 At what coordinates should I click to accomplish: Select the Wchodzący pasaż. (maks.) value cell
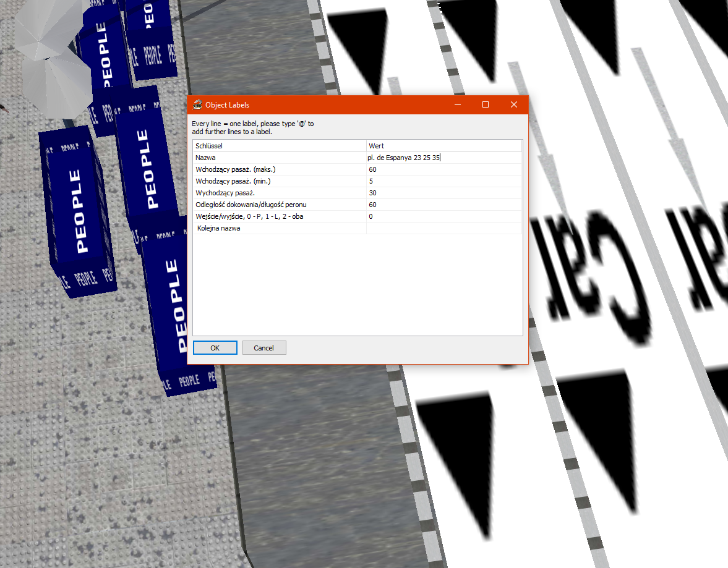(443, 169)
